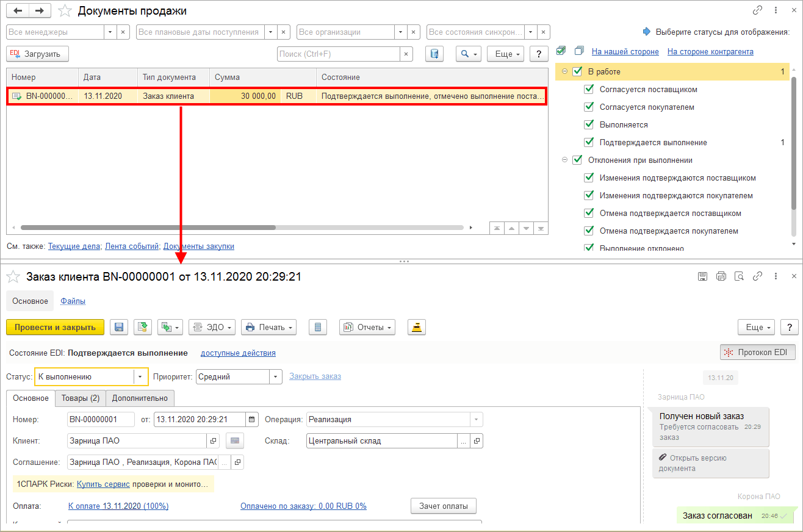Open the Файлы section of the order
This screenshot has width=803, height=532.
pyautogui.click(x=73, y=301)
